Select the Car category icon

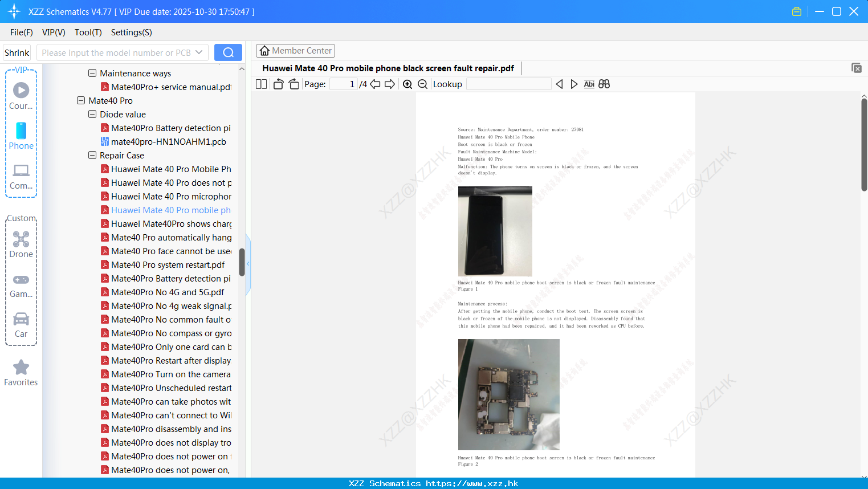[x=21, y=325]
